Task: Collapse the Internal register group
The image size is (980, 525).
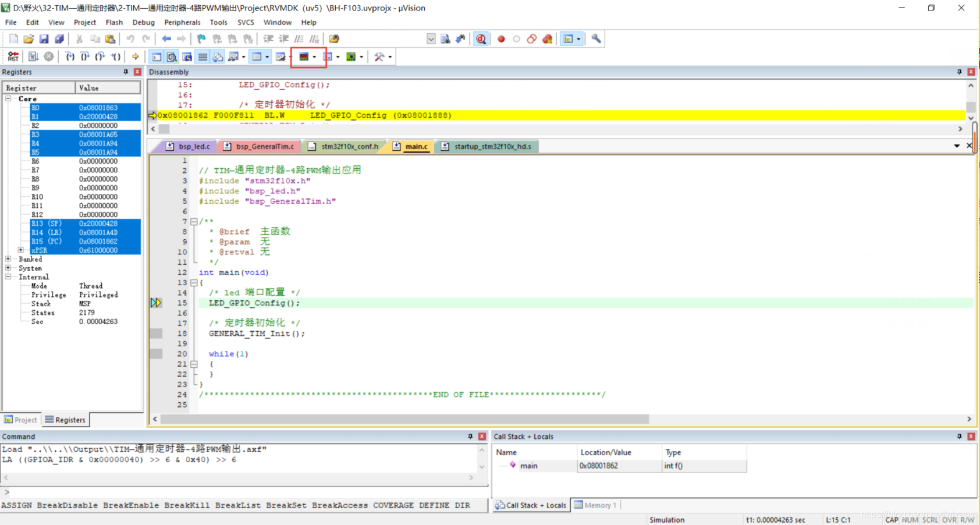Action: click(8, 277)
